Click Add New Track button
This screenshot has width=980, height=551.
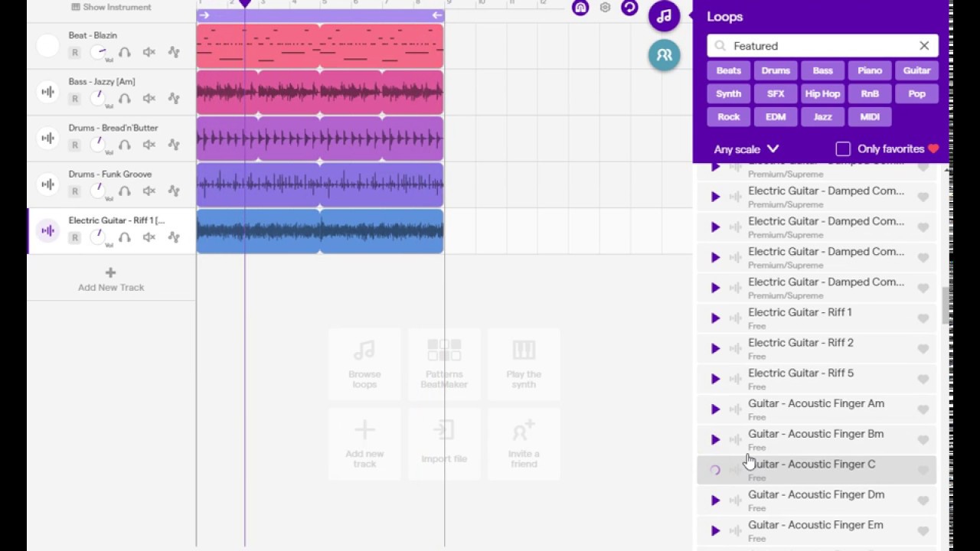[x=111, y=279]
